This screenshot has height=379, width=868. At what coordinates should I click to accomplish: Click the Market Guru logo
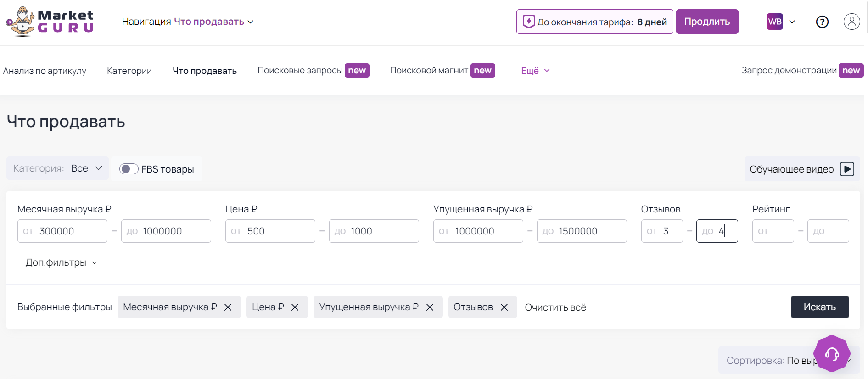tap(50, 22)
